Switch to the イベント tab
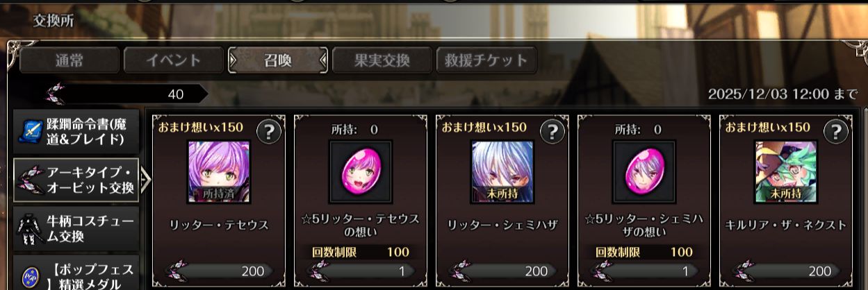Screen dimensions: 868x290 click(x=173, y=60)
